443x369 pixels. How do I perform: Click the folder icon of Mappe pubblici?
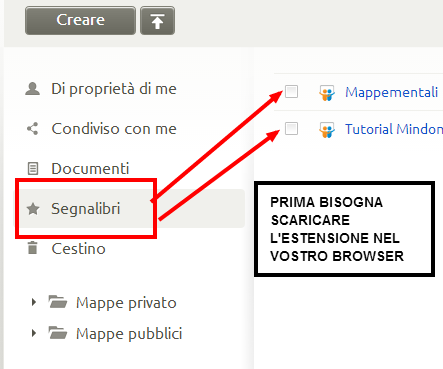(x=58, y=332)
